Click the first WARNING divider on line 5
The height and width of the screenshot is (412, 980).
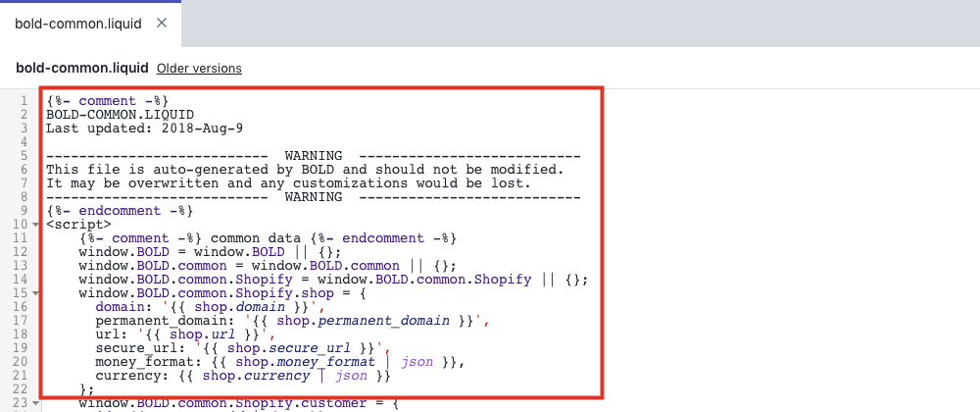(x=314, y=156)
